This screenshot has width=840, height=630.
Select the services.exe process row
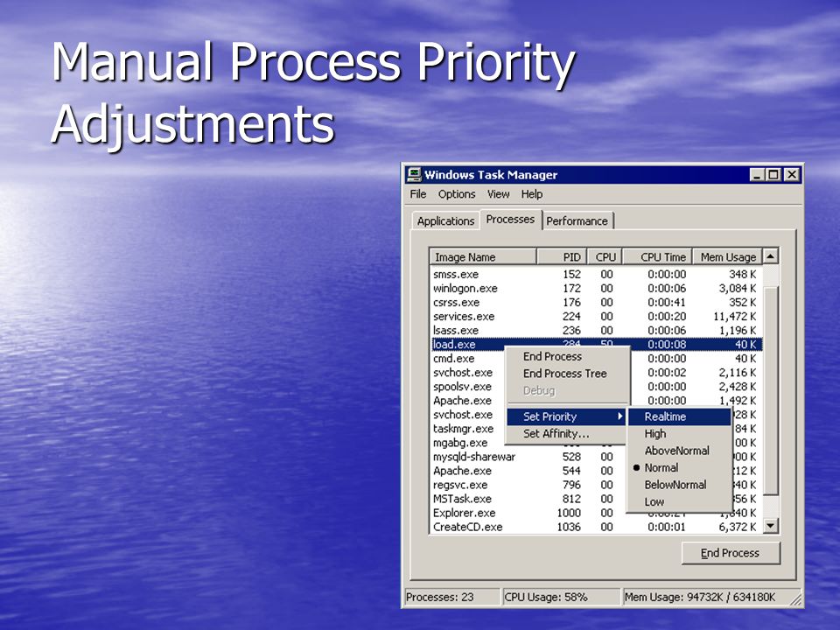[596, 316]
